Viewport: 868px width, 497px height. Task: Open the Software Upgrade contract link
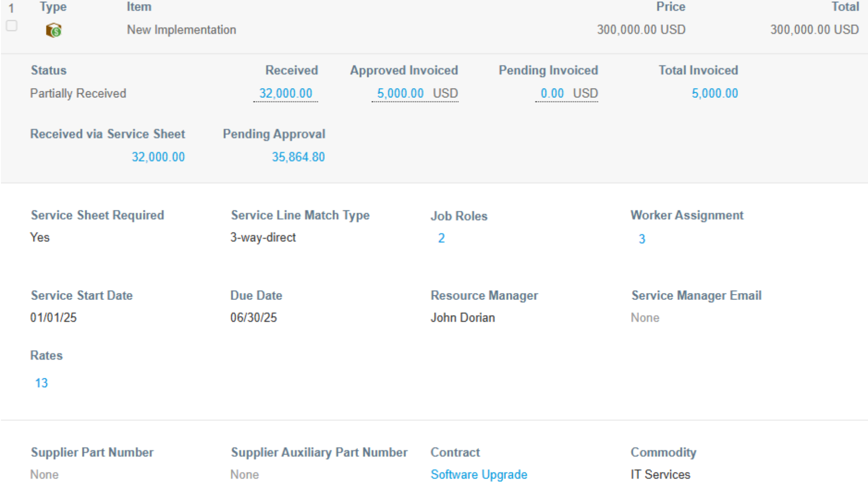pos(479,475)
